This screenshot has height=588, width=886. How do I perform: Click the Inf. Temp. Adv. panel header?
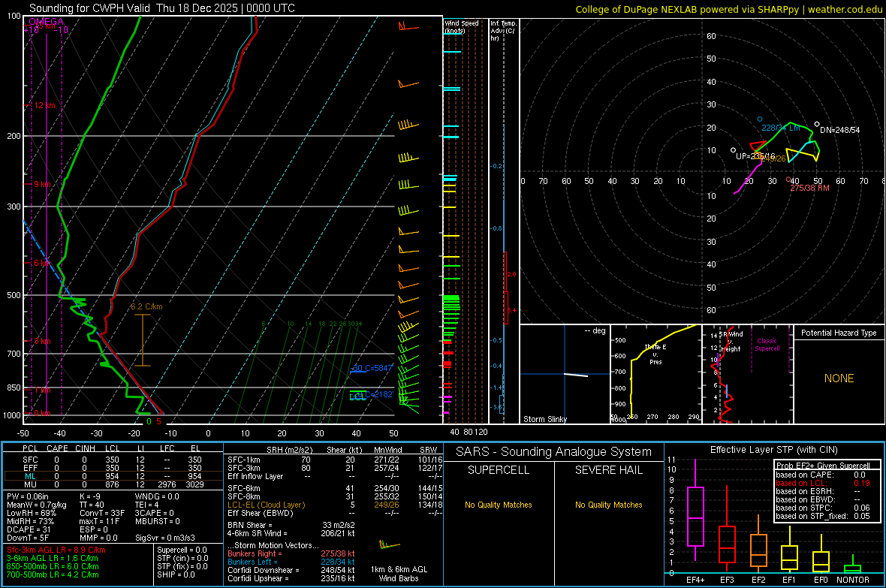coord(503,31)
